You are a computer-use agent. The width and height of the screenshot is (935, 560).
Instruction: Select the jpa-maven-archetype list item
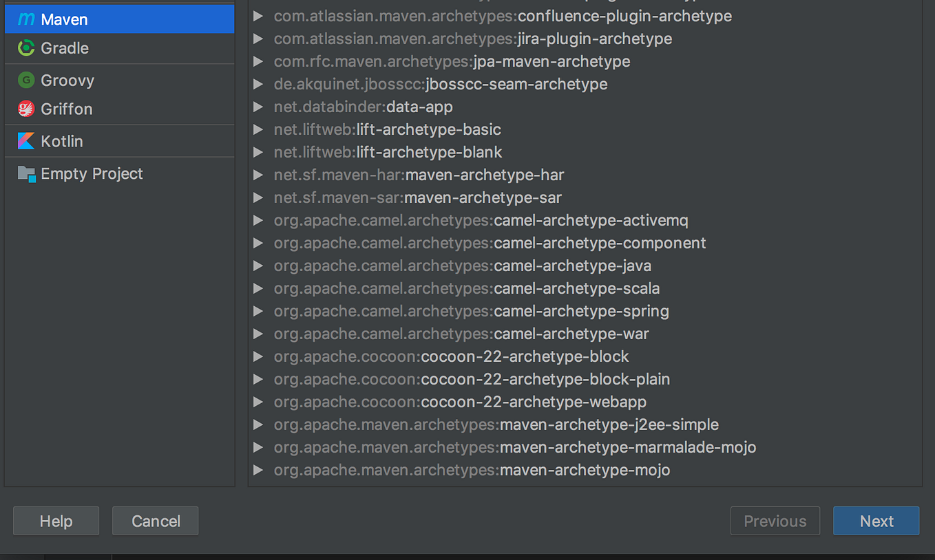coord(452,61)
